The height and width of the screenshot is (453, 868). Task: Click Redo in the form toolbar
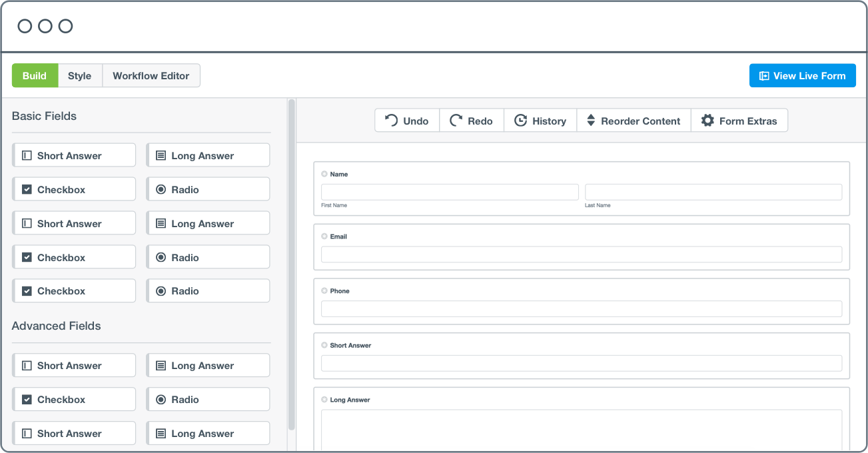tap(472, 121)
